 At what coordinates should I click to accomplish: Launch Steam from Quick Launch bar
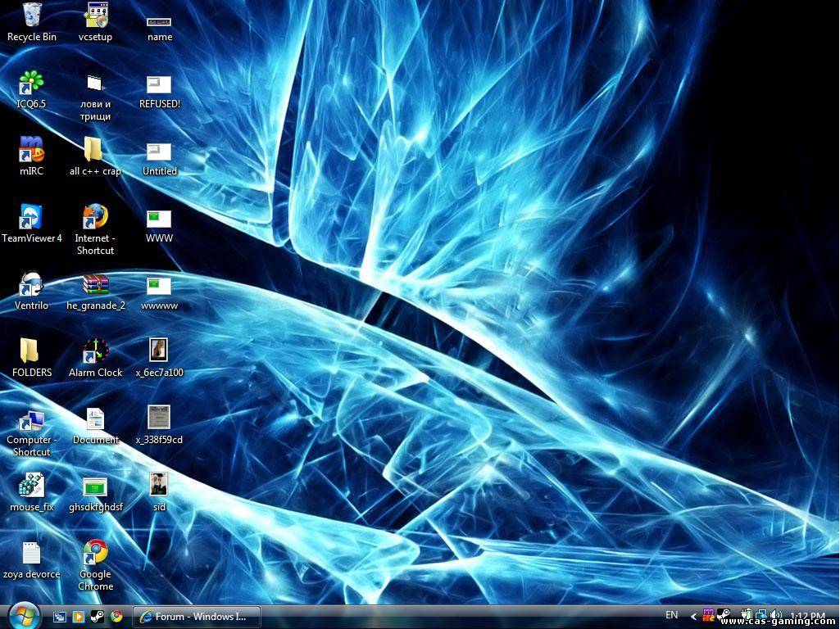[97, 617]
